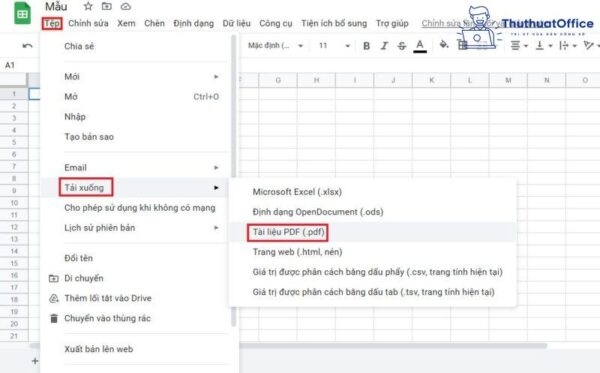This screenshot has height=373, width=600.
Task: Click the Mẫu document title
Action: point(56,7)
